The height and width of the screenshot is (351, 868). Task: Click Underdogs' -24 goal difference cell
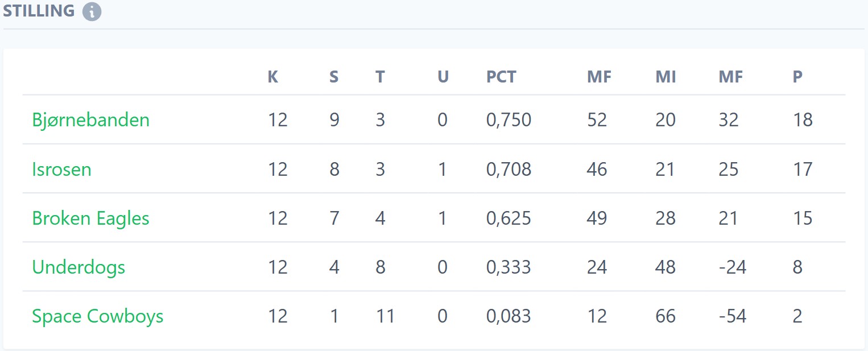click(732, 267)
